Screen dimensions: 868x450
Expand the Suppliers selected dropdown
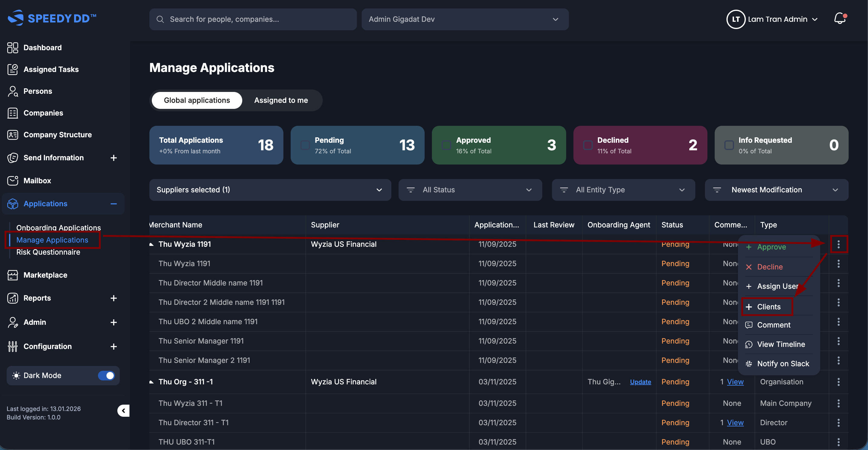click(270, 190)
